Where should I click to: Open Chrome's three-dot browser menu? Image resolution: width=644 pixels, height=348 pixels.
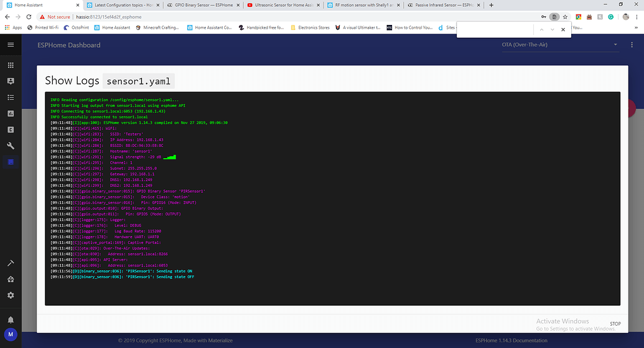pos(637,17)
